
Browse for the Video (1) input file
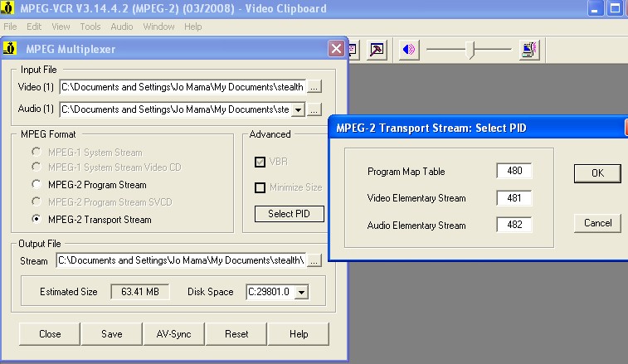314,86
